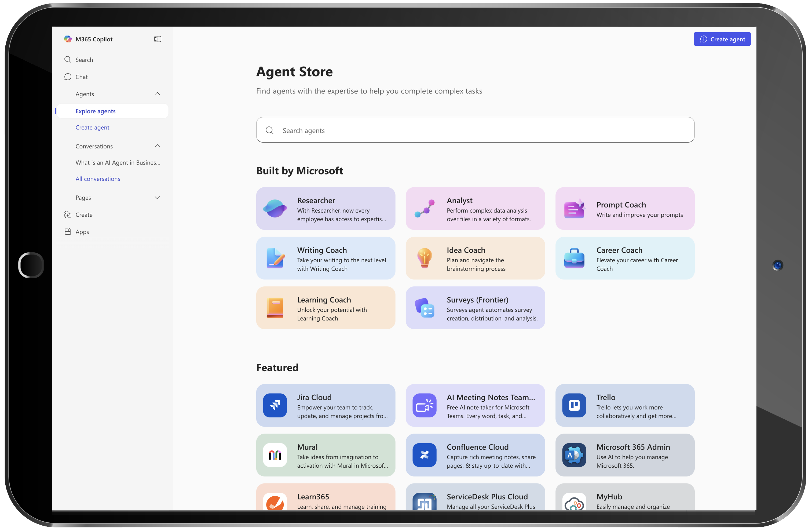Click the Writing Coach pencil icon
The image size is (812, 531).
point(275,258)
